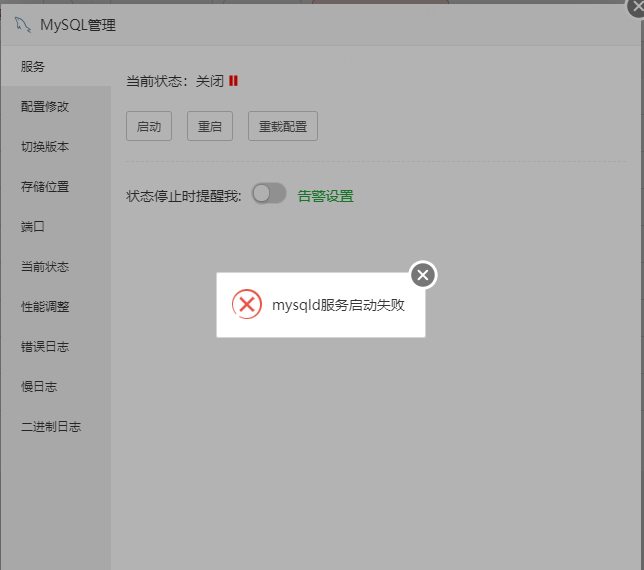The width and height of the screenshot is (644, 570).
Task: Open the 慢日志 tab
Action: [56, 386]
